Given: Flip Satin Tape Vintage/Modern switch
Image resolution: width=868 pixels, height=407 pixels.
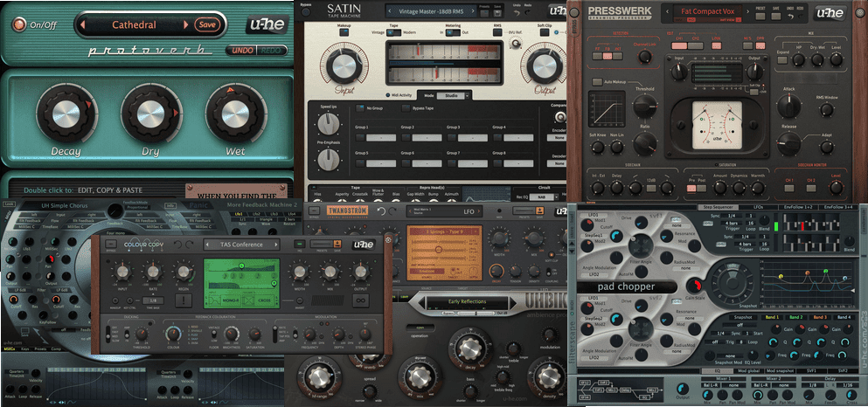Looking at the screenshot, I should click(393, 32).
